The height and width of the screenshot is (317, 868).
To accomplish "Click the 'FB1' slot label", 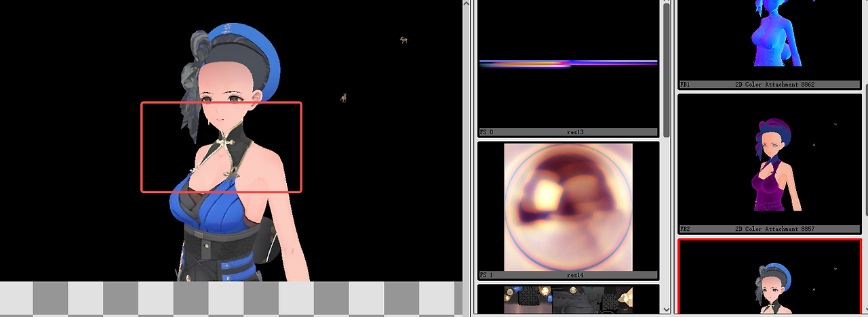I will [x=685, y=85].
